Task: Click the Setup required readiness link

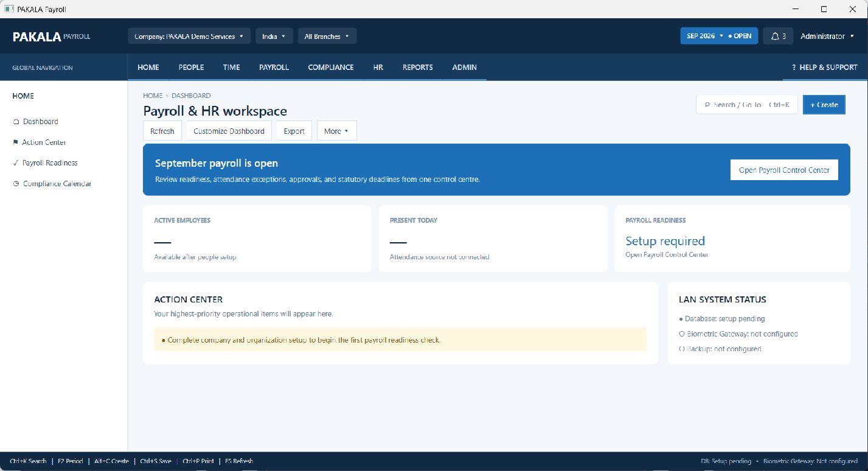Action: tap(665, 241)
